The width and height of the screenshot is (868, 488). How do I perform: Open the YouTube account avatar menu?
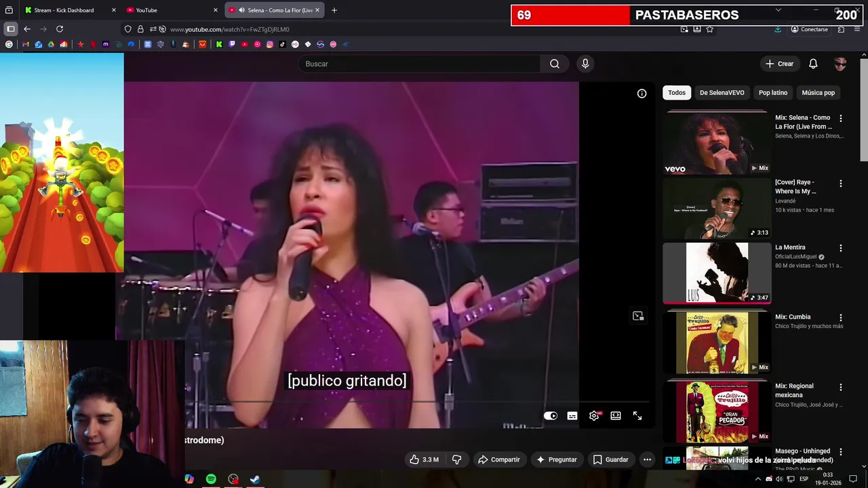tap(840, 64)
